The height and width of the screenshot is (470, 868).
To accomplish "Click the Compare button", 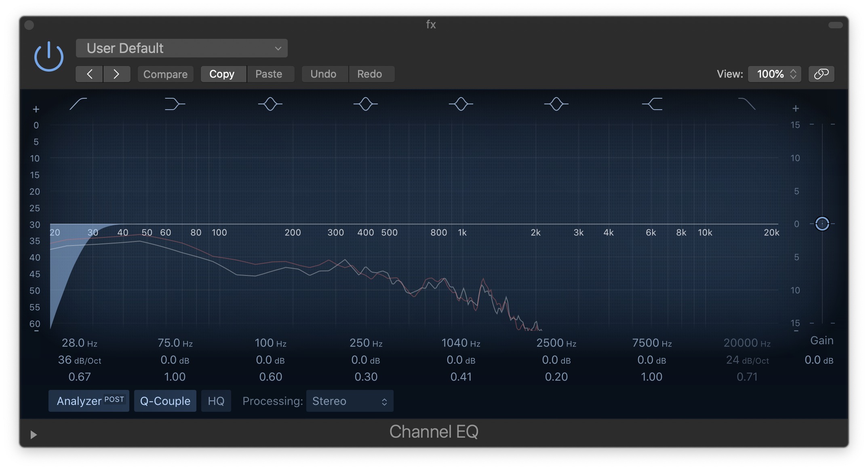I will pos(165,74).
